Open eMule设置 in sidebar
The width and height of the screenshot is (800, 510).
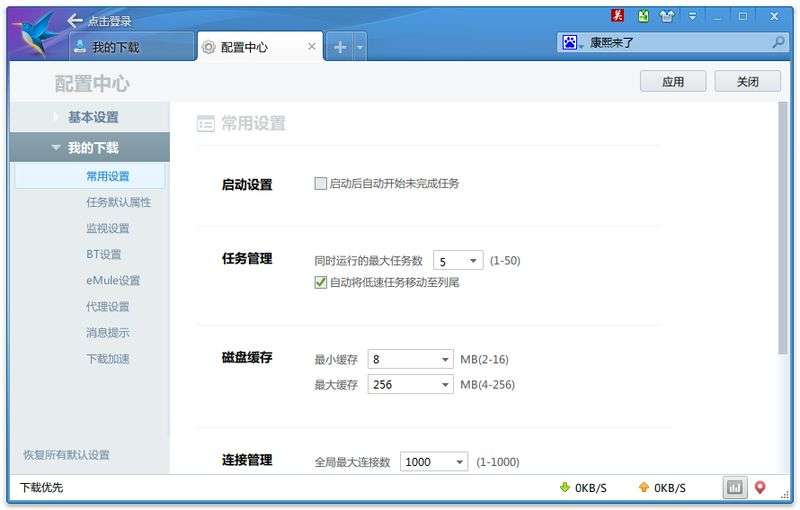[113, 280]
